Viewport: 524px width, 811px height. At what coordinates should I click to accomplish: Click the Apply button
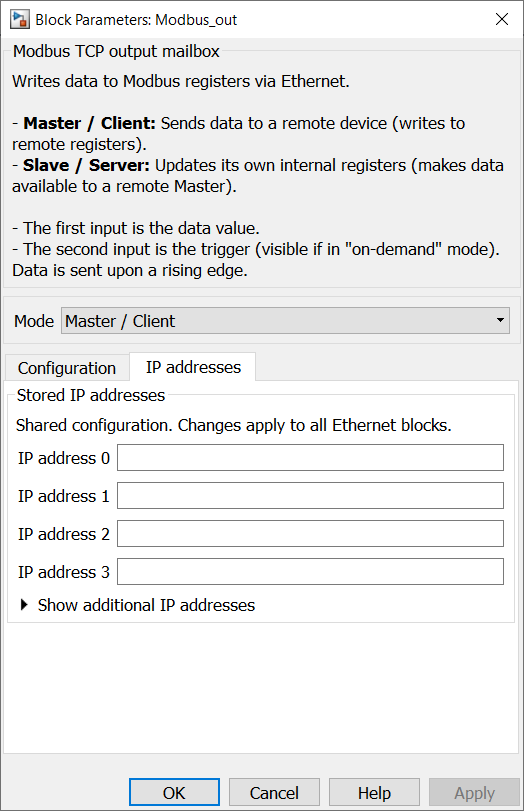pos(474,792)
